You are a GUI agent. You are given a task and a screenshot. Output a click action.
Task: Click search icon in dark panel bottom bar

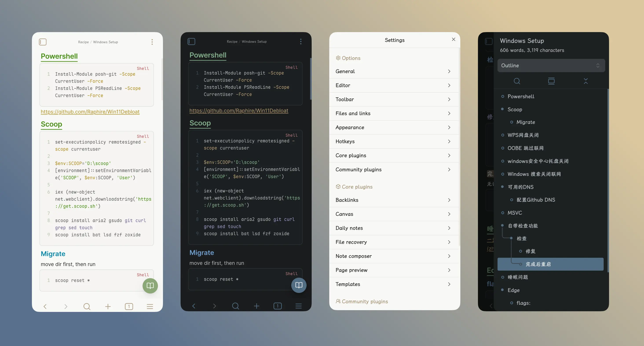(x=235, y=306)
